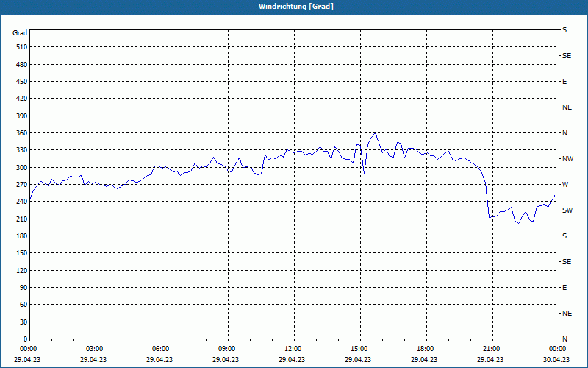Click the 00:00 label above 30.04.23
The image size is (588, 368).
pyautogui.click(x=556, y=349)
